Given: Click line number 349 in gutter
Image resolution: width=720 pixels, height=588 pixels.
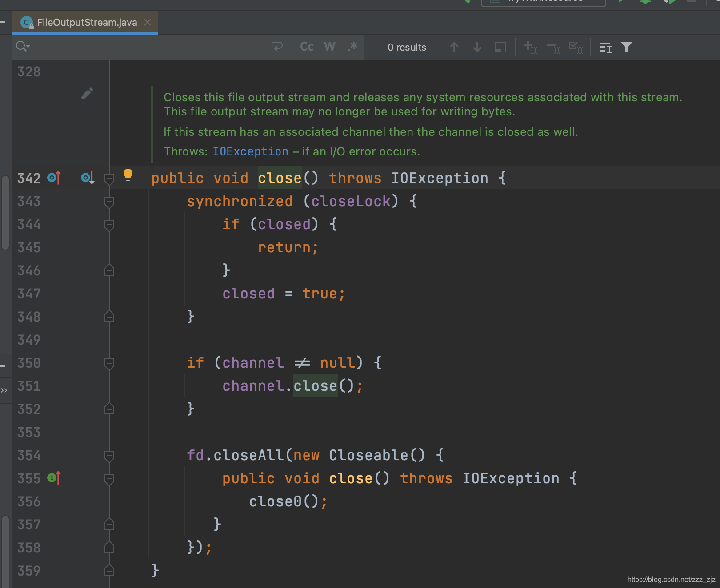Looking at the screenshot, I should point(29,340).
